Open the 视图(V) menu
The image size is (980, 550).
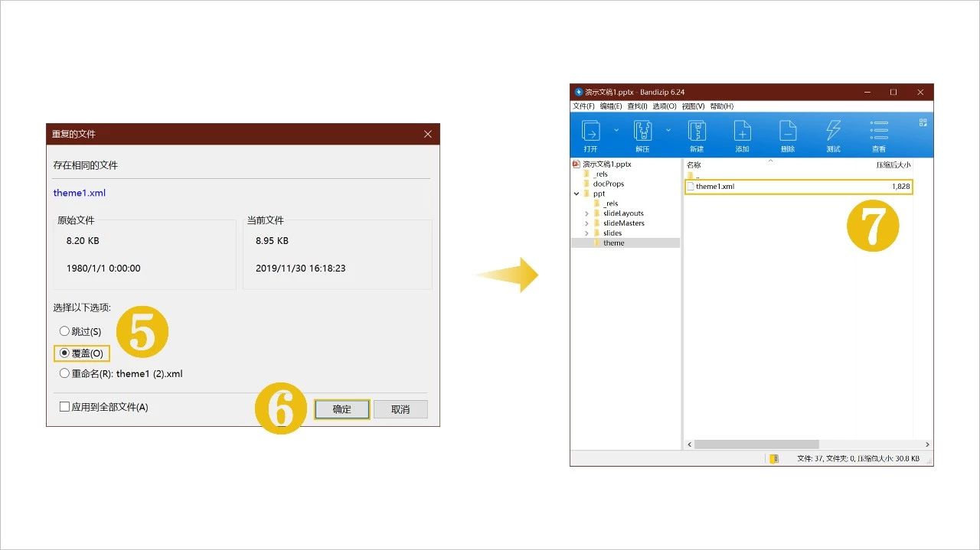point(693,106)
